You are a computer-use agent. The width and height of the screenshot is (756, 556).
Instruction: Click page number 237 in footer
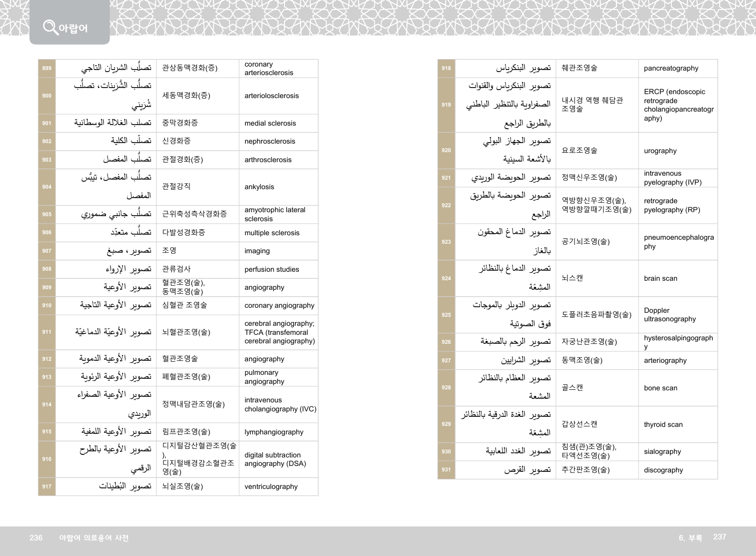pyautogui.click(x=719, y=537)
